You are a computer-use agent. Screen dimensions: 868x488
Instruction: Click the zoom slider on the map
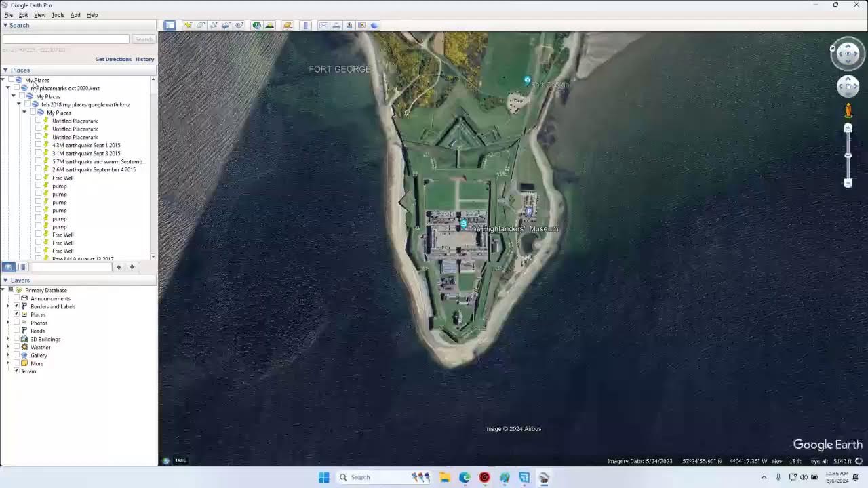(x=848, y=156)
